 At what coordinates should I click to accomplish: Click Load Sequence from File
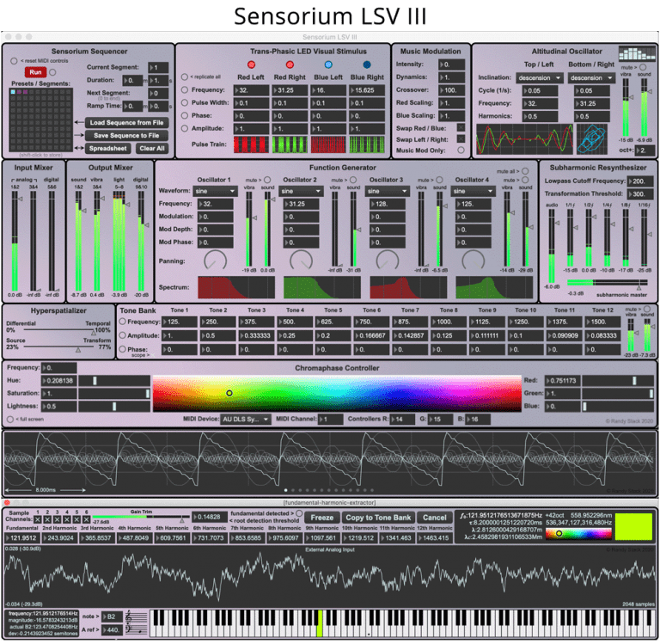tap(126, 123)
